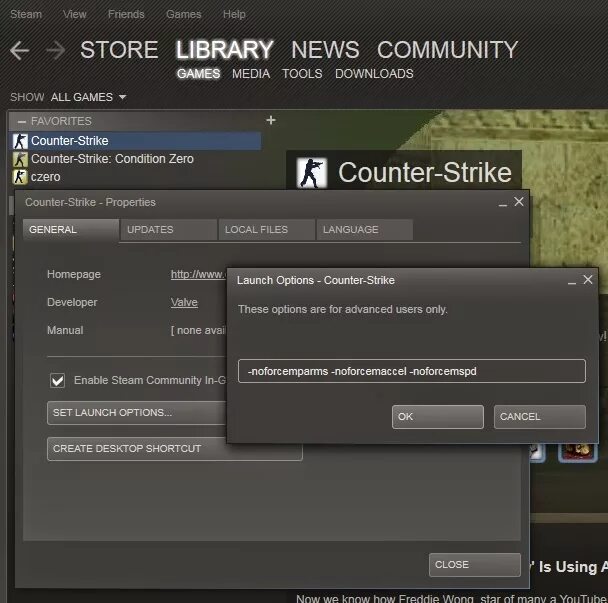Select the Games sub-tab
The width and height of the screenshot is (608, 603).
coord(199,74)
